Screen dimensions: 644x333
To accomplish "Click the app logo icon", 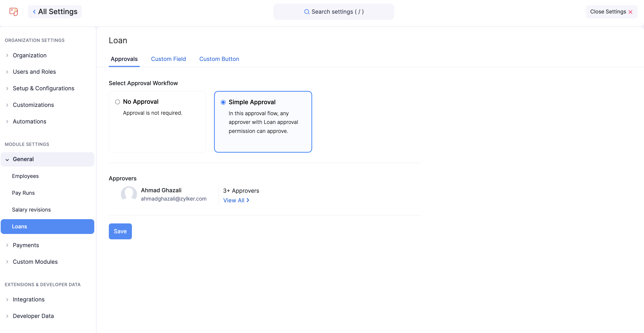I will (x=13, y=11).
